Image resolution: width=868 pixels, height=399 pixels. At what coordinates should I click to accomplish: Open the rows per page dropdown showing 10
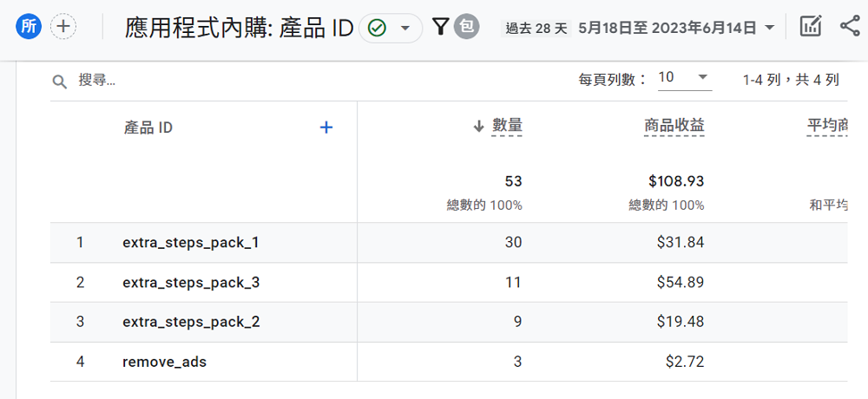(685, 79)
